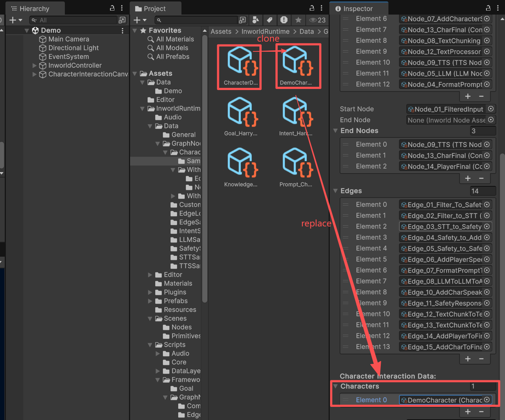Select the DemoChar... asset
Viewport: 505px width, 420px height.
[296, 66]
